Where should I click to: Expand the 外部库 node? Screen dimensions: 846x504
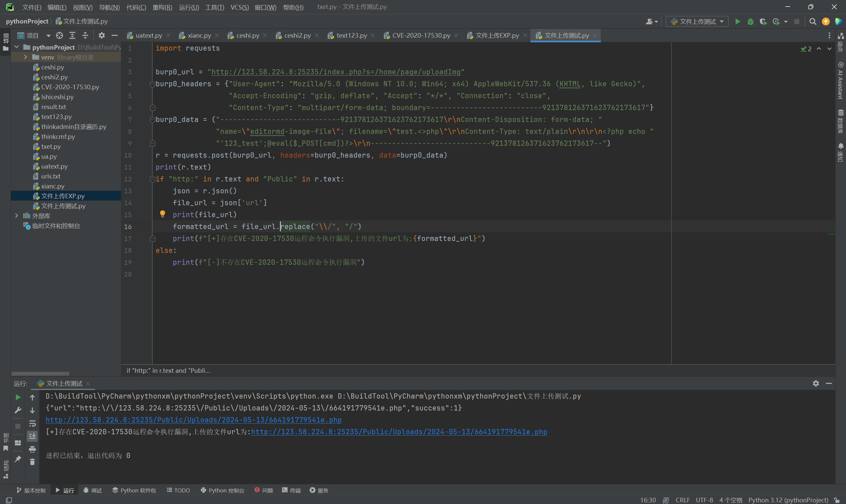[x=16, y=216]
